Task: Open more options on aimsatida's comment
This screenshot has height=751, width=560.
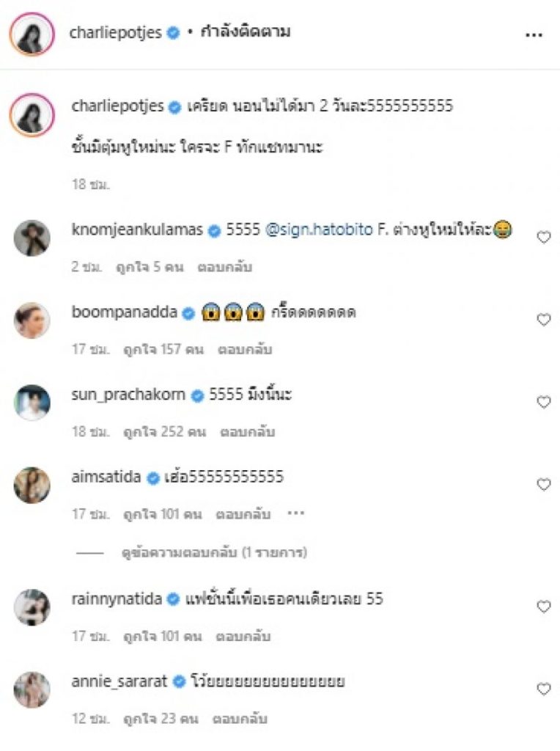Action: pos(295,513)
